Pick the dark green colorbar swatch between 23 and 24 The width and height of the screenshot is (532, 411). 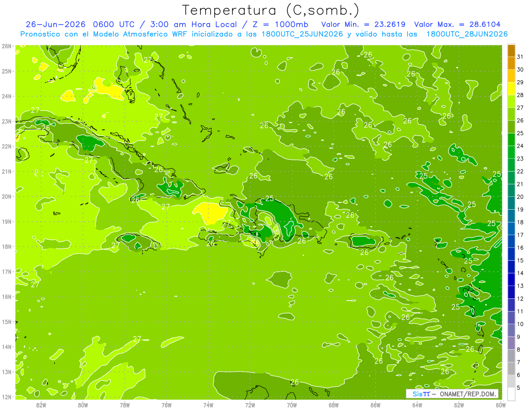click(511, 152)
